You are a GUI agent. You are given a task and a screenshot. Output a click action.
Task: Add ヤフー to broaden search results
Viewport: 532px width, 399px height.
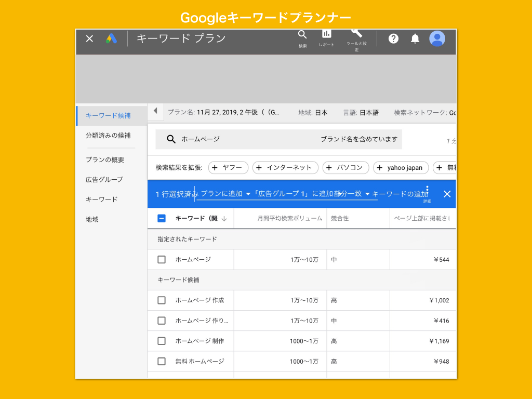pos(229,168)
